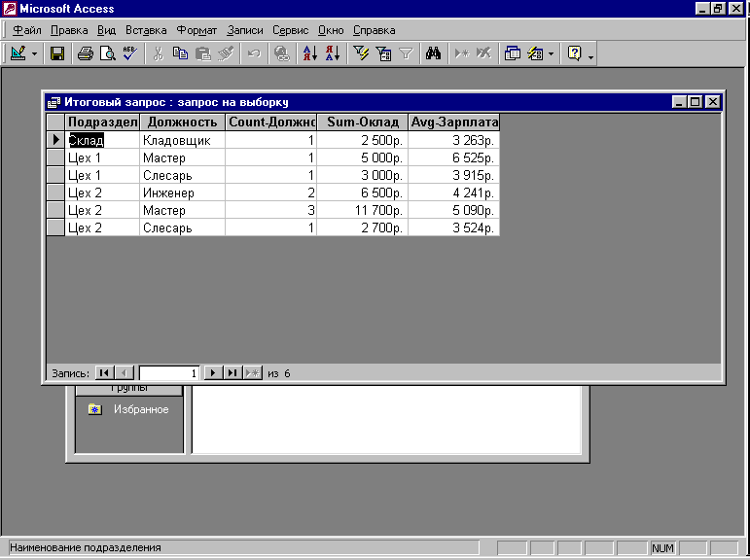The width and height of the screenshot is (750, 560).
Task: Open the Справка menu
Action: (x=375, y=30)
